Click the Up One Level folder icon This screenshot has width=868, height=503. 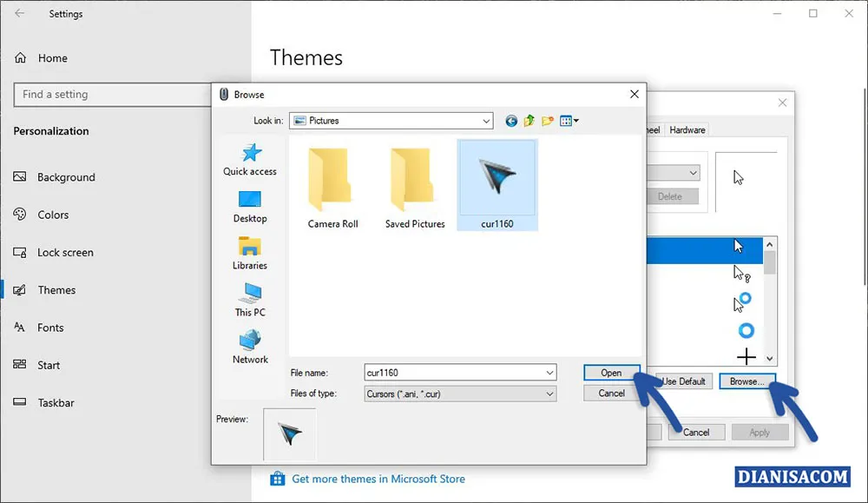click(x=529, y=121)
